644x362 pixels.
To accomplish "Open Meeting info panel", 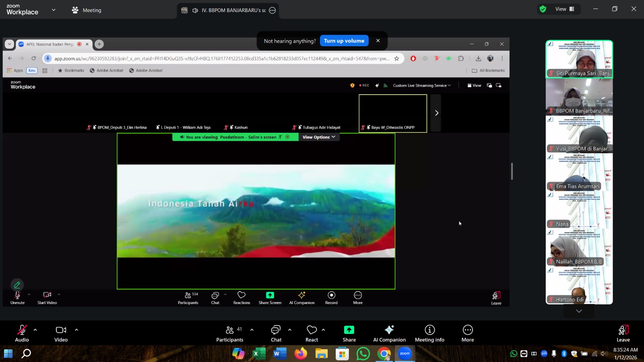I will (x=429, y=333).
